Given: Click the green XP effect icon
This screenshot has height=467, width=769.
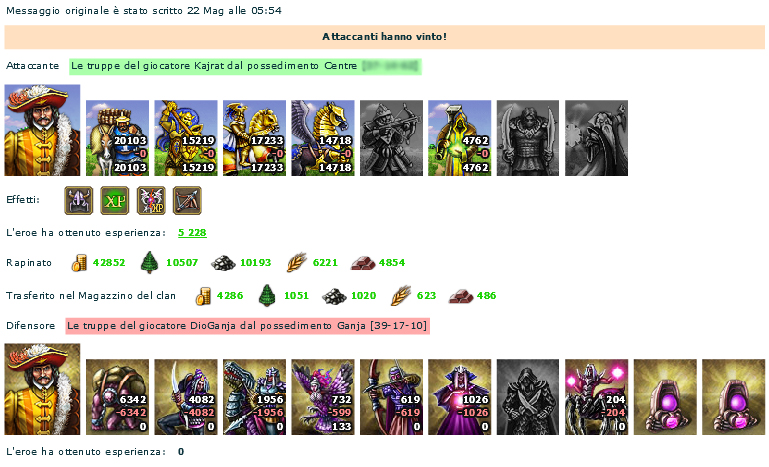Looking at the screenshot, I should pos(115,200).
